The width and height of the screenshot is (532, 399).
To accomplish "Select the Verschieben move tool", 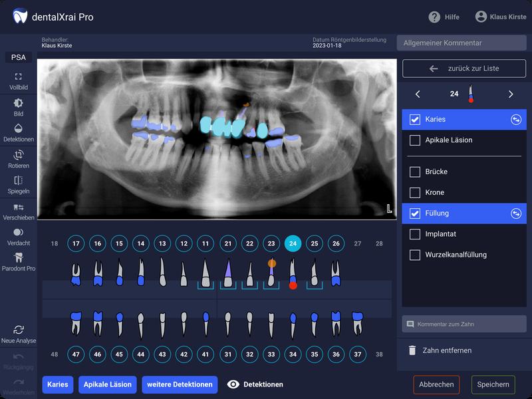I will pyautogui.click(x=18, y=211).
